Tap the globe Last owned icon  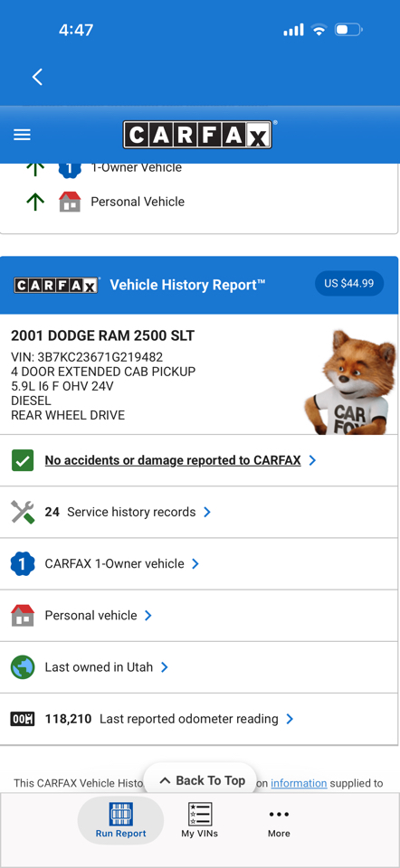[x=23, y=667]
